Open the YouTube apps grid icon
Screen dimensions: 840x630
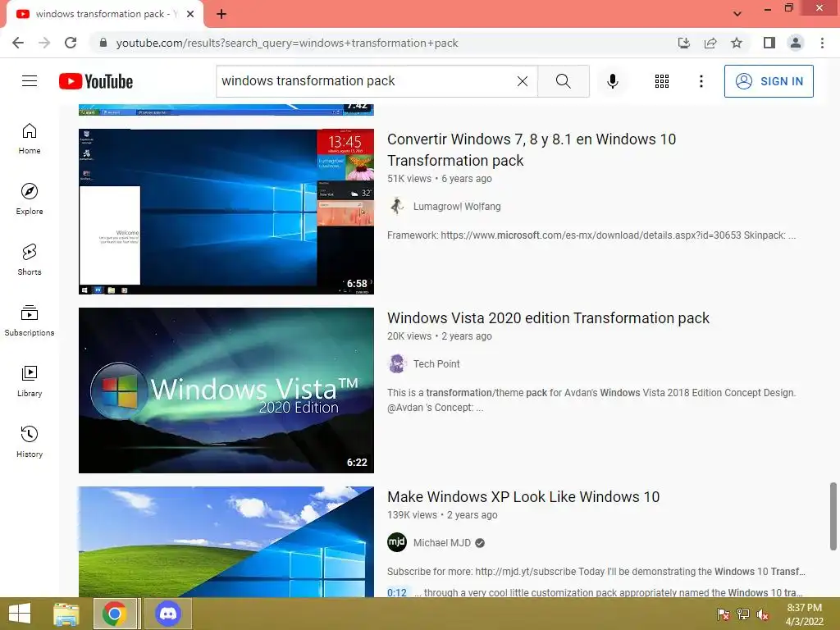pos(662,81)
